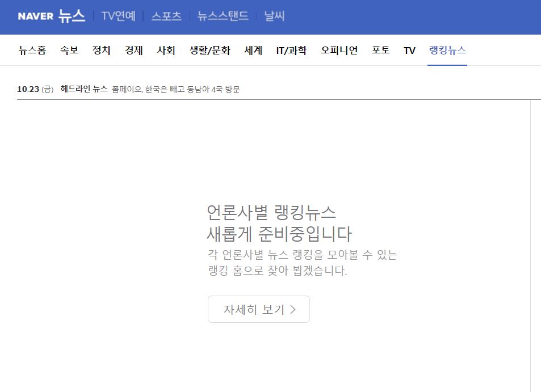Open the 오피니언 tab

coord(339,50)
